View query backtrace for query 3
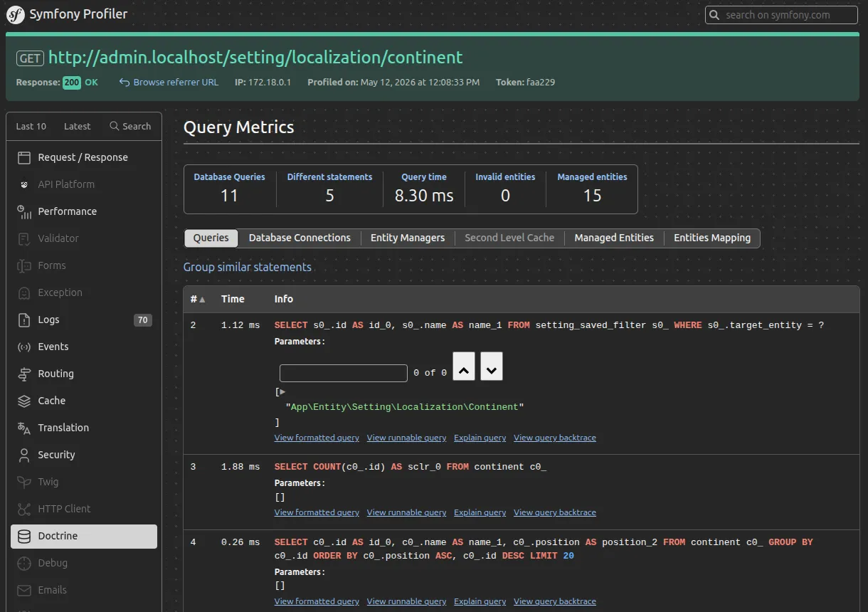 coord(555,512)
